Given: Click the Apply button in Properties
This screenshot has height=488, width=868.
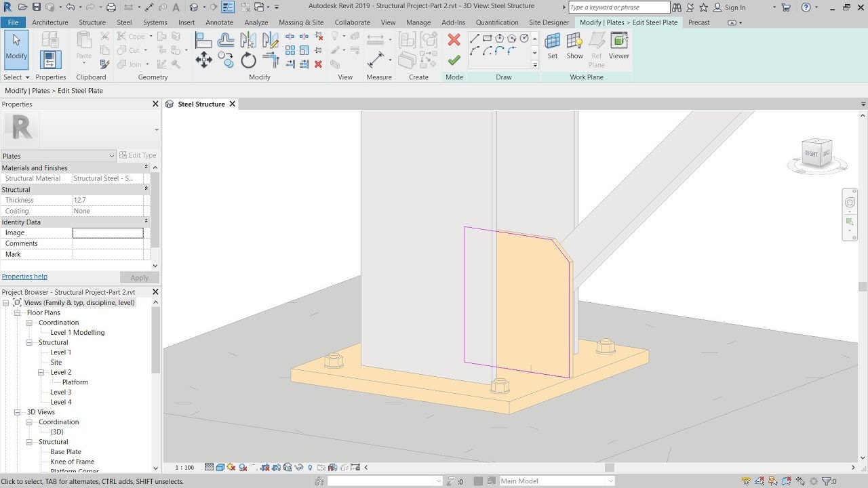Looking at the screenshot, I should pyautogui.click(x=139, y=277).
